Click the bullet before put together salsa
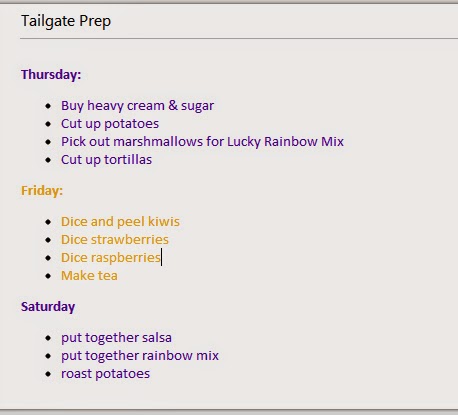 [48, 338]
